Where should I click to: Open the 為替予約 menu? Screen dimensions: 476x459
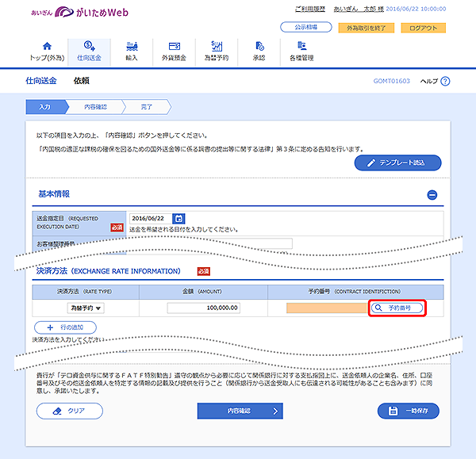(x=217, y=52)
